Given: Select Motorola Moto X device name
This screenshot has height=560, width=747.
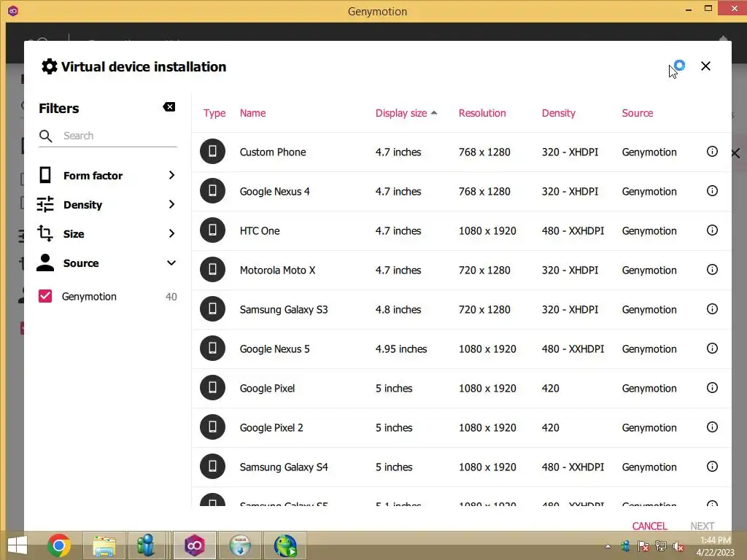Looking at the screenshot, I should 277,270.
